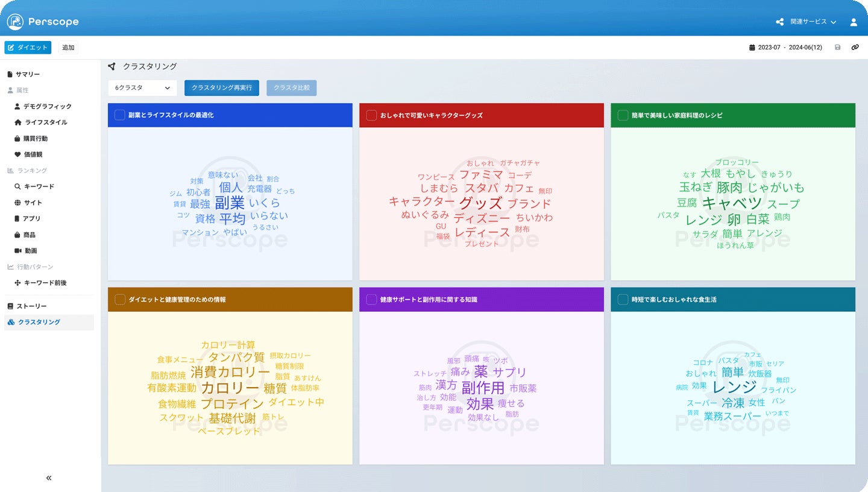Select the クラスタリング sidebar item
This screenshot has height=492, width=868.
coord(49,323)
